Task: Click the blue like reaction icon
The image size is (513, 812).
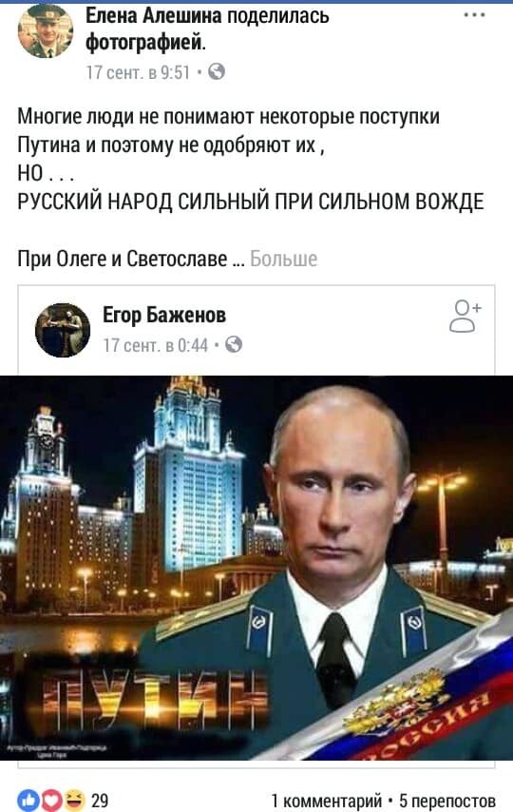Action: [28, 800]
